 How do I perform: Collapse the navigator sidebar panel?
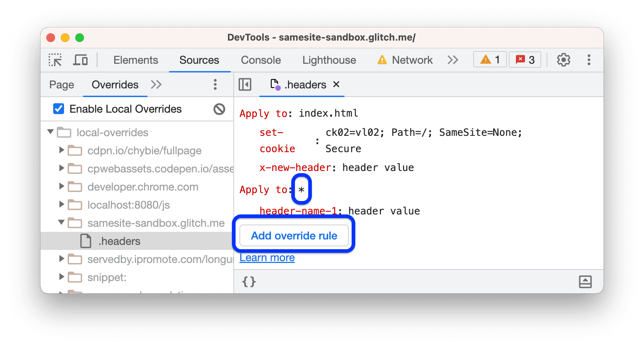coord(245,84)
